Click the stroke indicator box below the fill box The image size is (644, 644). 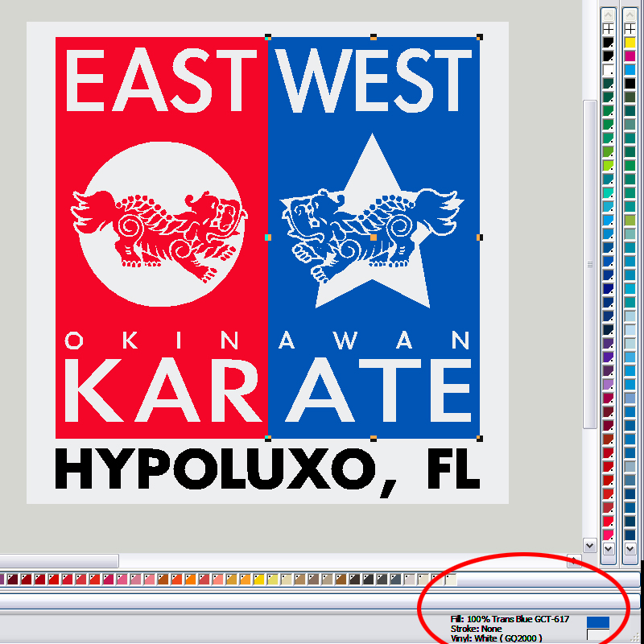[x=598, y=634]
